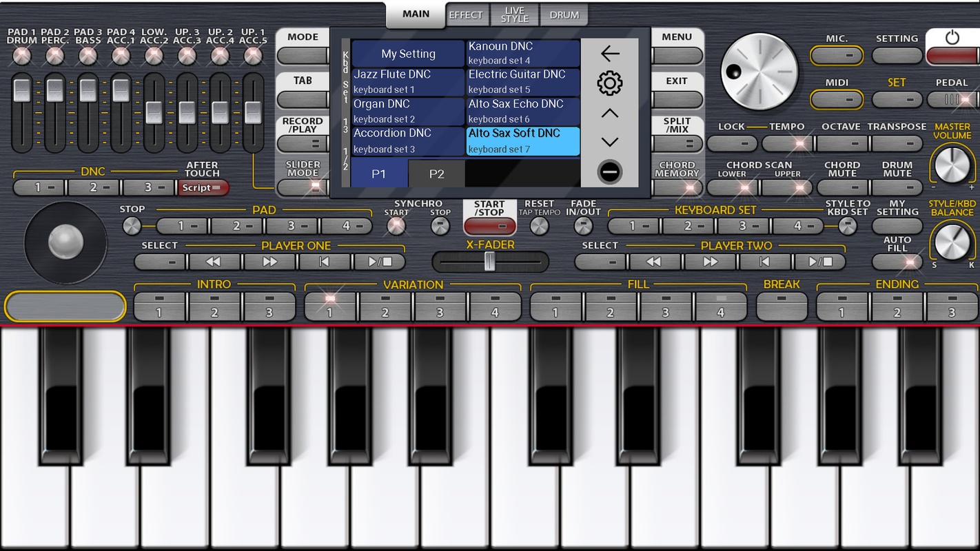The height and width of the screenshot is (551, 980).
Task: Open the P2 page tab
Action: [436, 174]
